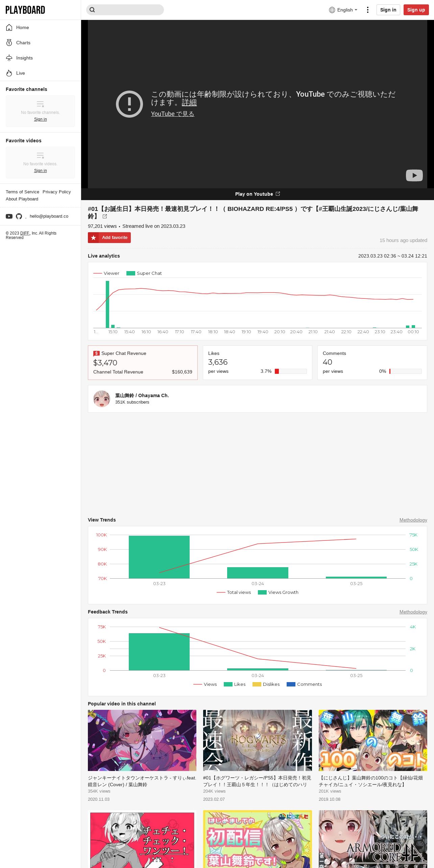
Task: Toggle Viewer series in live analytics legend
Action: [x=106, y=273]
